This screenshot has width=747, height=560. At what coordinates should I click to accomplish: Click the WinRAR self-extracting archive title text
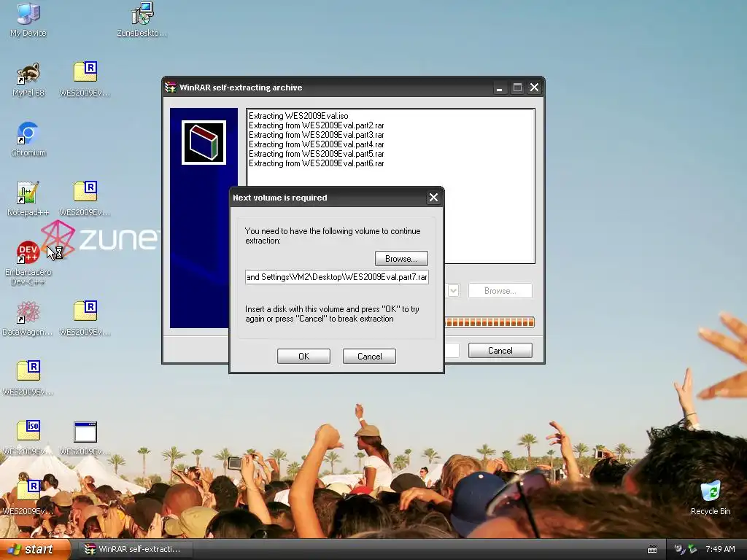pos(241,87)
